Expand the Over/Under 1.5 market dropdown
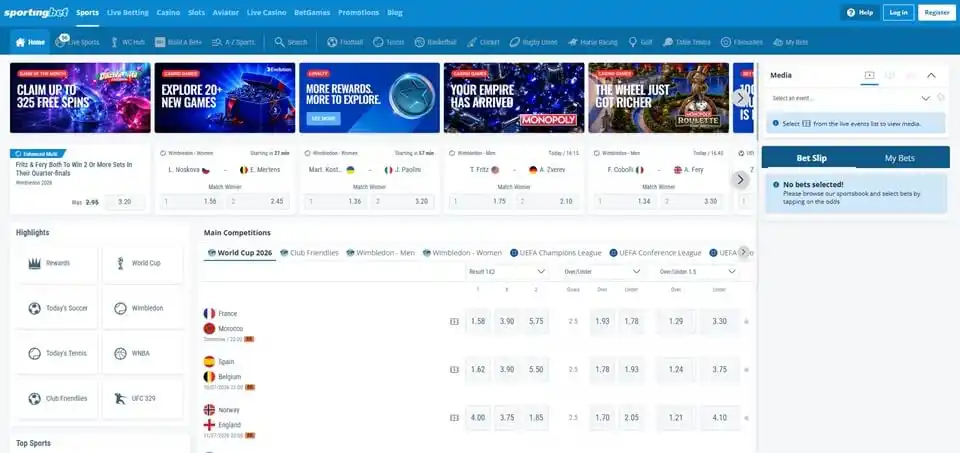 [x=697, y=272]
